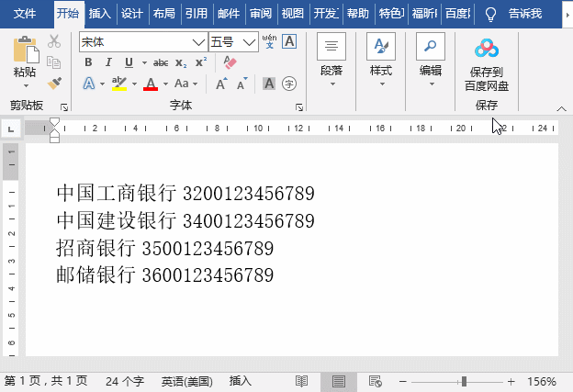Increase font size with grow icon
Image resolution: width=573 pixels, height=392 pixels.
(x=222, y=84)
